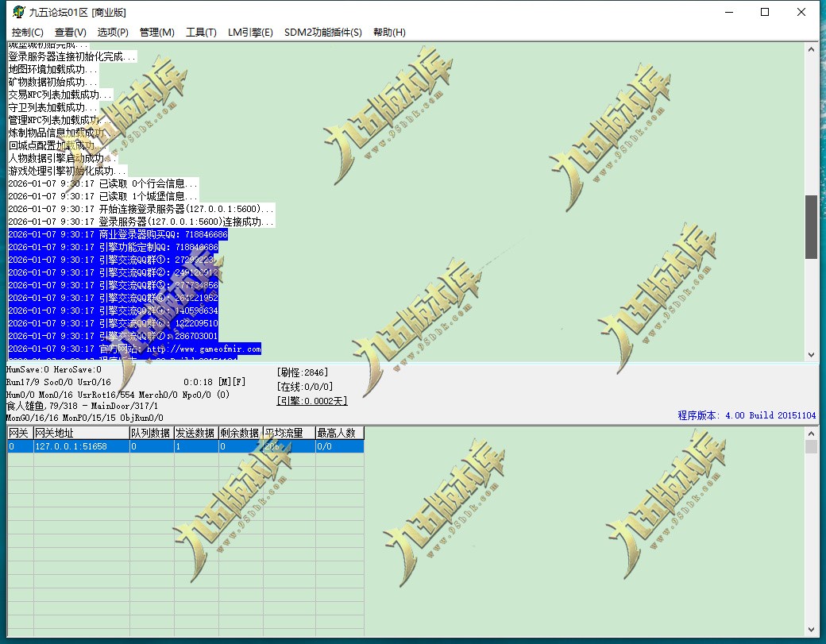Screen dimensions: 826x644
Task: Open the 选项(P) menu
Action: [x=113, y=32]
